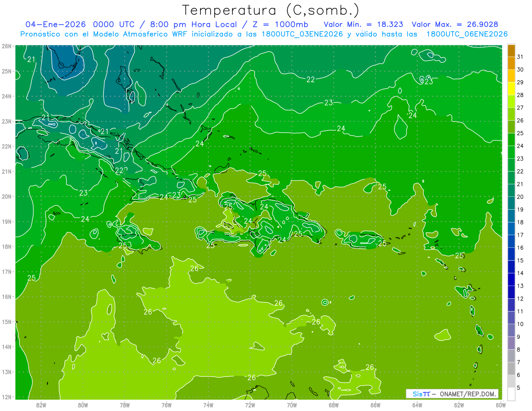Click the color scale label '12'
The width and height of the screenshot is (532, 411).
click(x=520, y=298)
